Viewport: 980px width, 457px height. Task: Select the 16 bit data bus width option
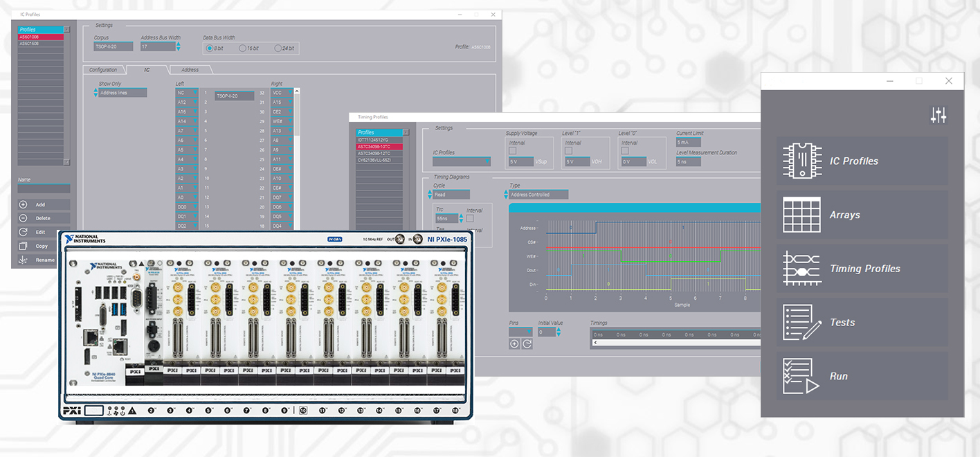coord(242,48)
